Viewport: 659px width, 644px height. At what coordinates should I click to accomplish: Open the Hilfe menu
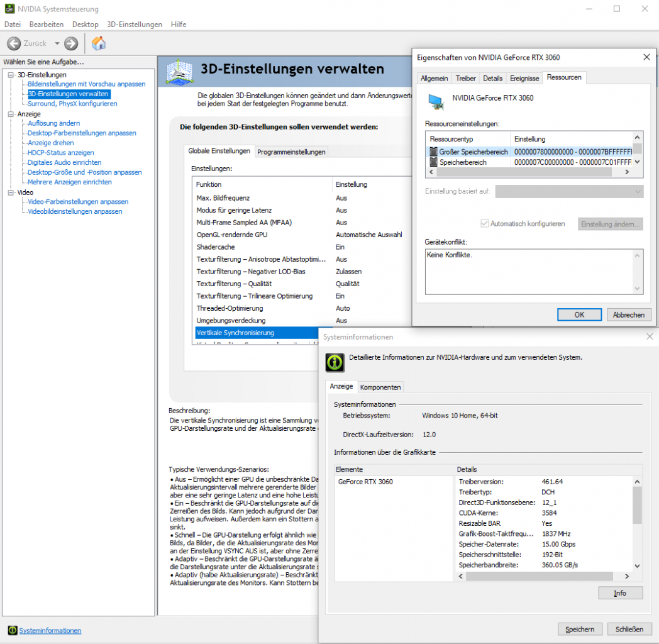(x=179, y=25)
